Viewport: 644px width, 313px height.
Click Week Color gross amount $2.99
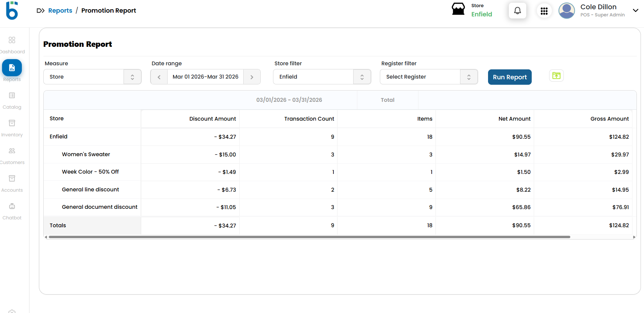coord(621,172)
